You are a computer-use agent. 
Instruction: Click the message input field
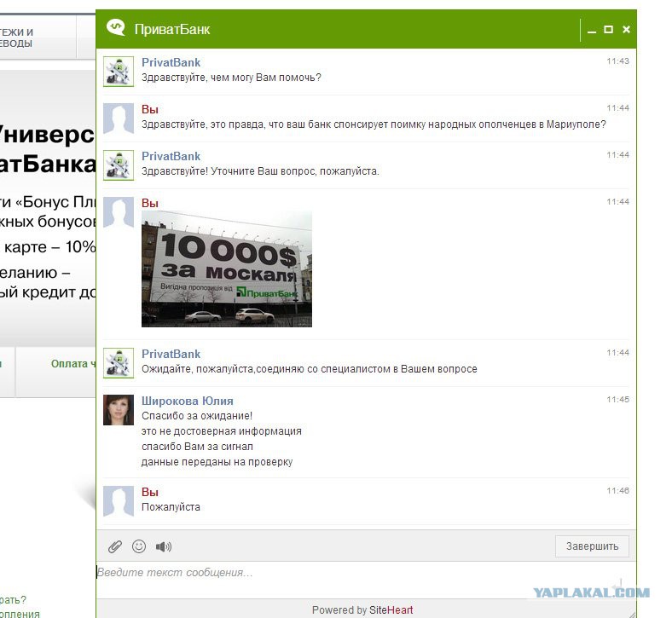tap(366, 580)
